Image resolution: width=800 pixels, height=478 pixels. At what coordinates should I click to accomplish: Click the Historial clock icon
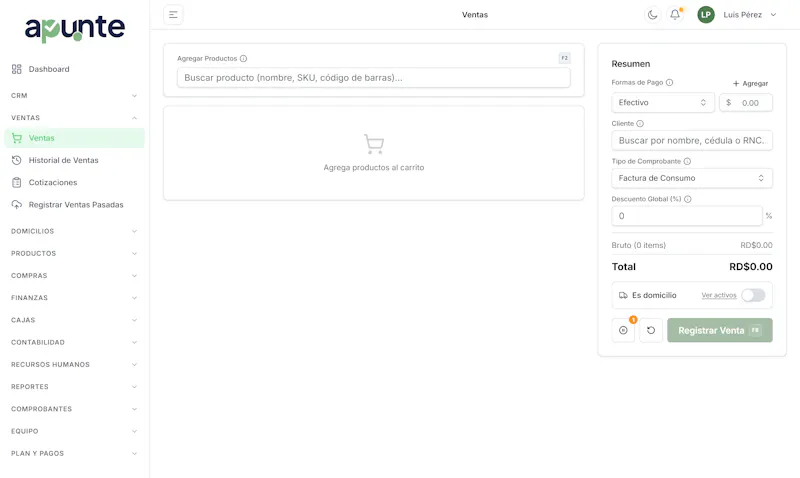tap(17, 160)
